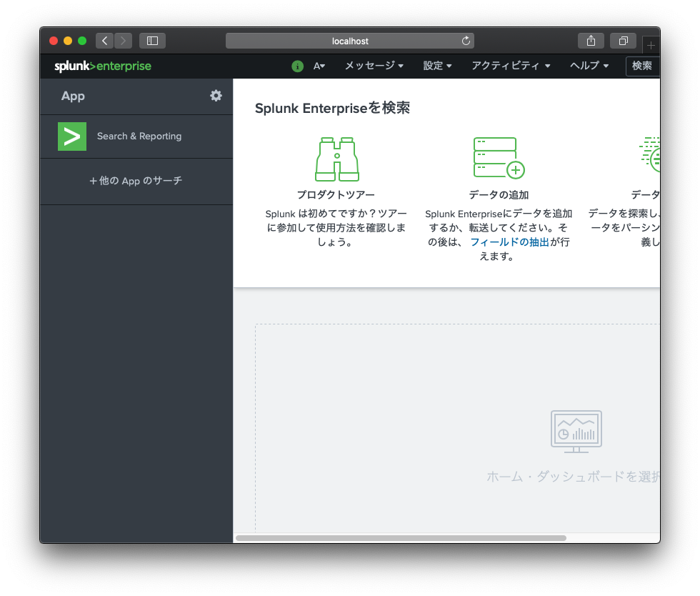Click the Safari share icon
Image resolution: width=700 pixels, height=596 pixels.
(591, 41)
